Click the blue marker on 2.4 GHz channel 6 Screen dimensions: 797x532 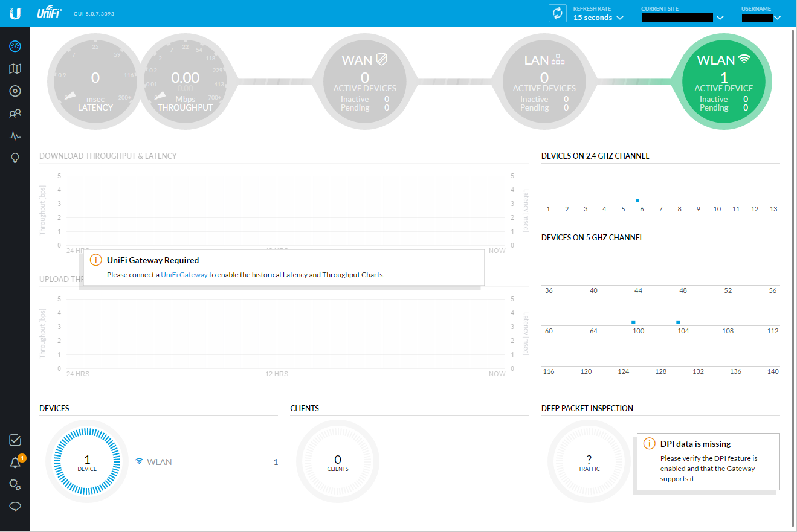pos(637,200)
